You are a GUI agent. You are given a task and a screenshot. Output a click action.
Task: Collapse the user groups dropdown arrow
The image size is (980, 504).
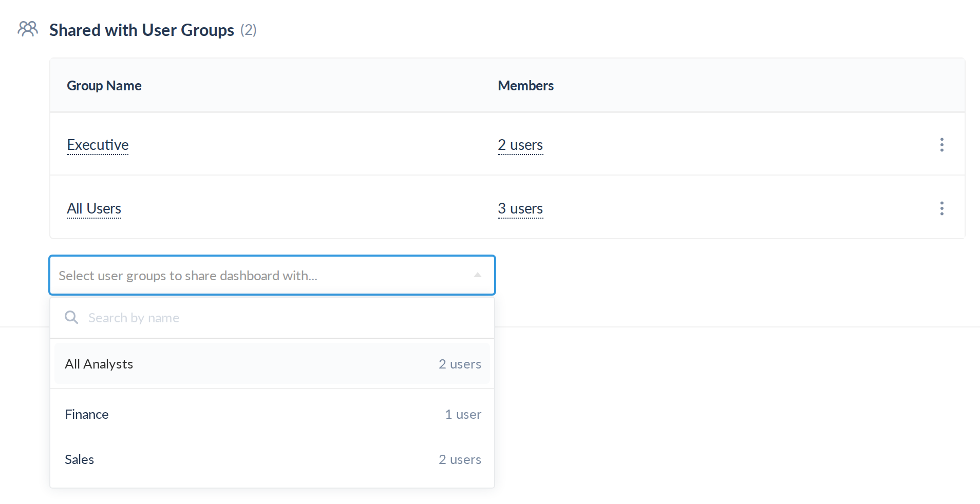tap(478, 275)
